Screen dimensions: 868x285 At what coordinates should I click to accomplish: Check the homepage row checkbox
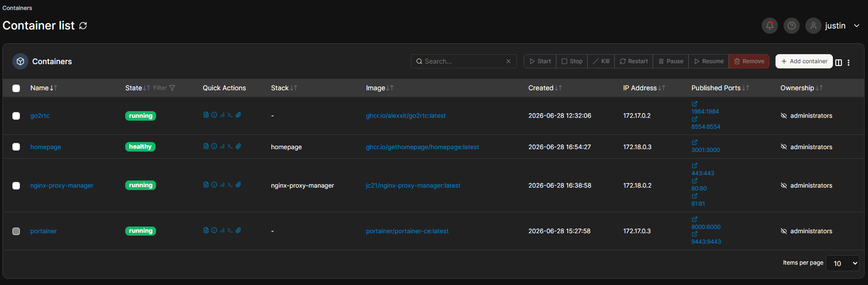[x=16, y=147]
